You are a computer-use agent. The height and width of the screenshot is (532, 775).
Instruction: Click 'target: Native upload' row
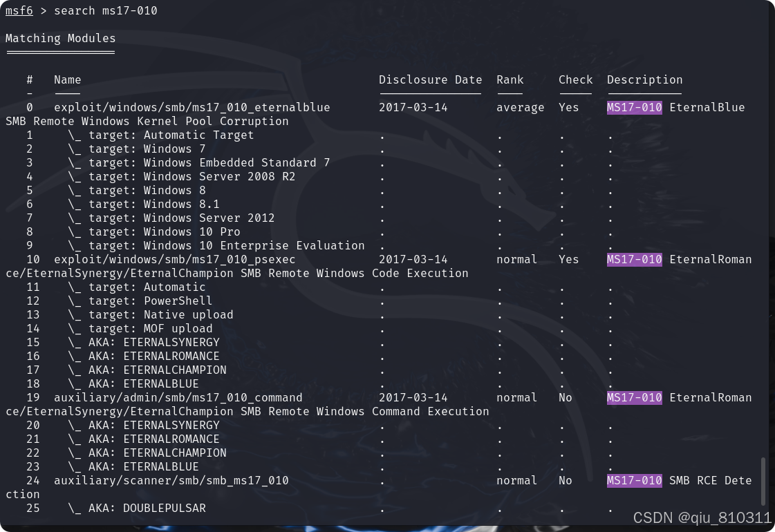pyautogui.click(x=150, y=314)
